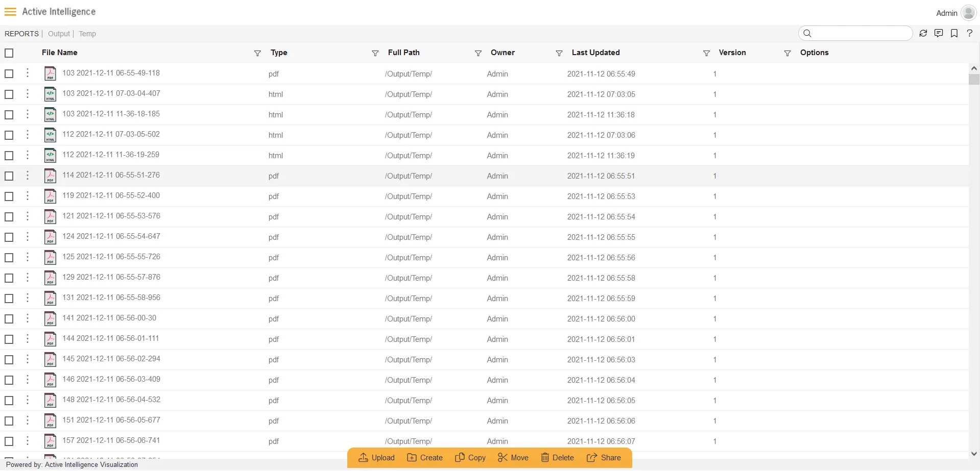Click the vertical scrollbar thumb
Viewport: 980px width, 471px height.
coord(974,79)
